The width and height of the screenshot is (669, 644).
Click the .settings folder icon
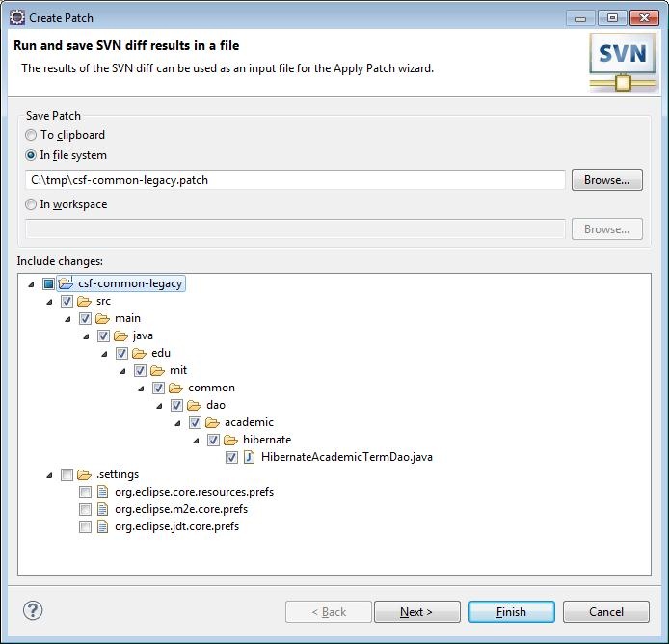tap(84, 474)
